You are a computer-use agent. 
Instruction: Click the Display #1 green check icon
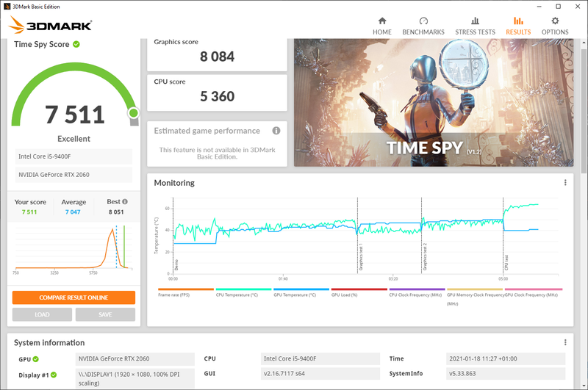[x=54, y=375]
